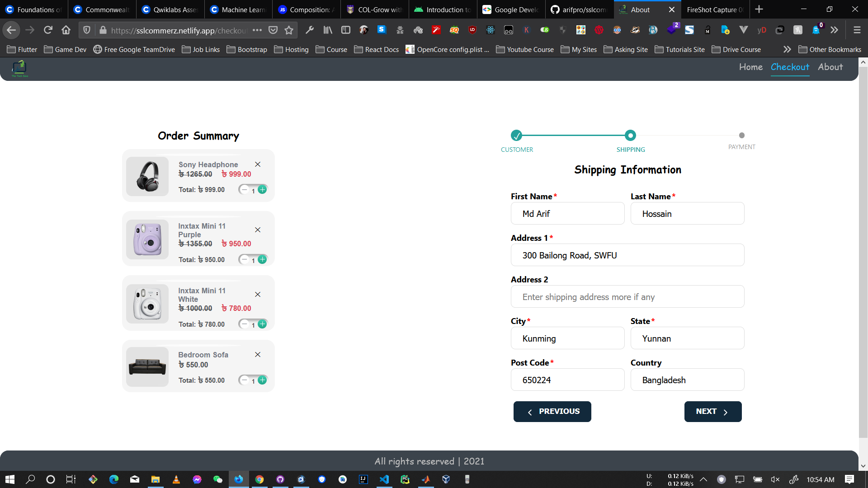The width and height of the screenshot is (868, 488).
Task: Open the City field input
Action: [567, 338]
